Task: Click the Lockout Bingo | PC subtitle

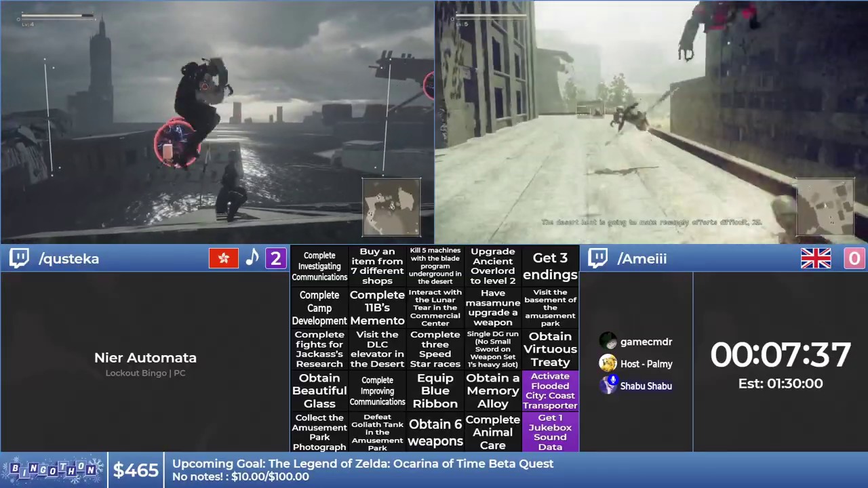Action: pyautogui.click(x=145, y=373)
